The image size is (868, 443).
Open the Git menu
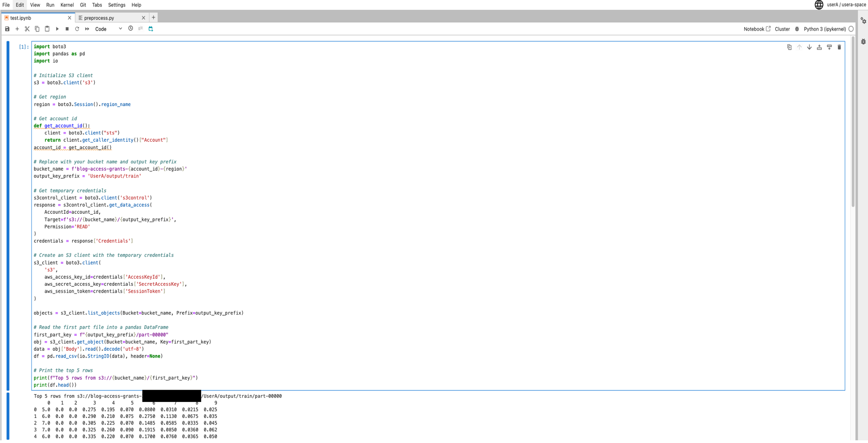[83, 5]
